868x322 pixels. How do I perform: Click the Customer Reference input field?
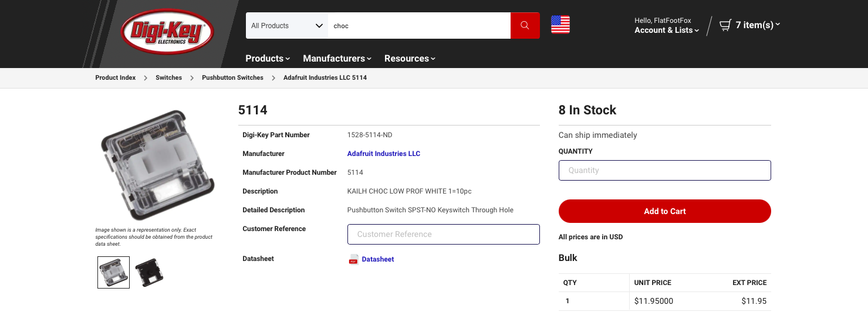coord(444,234)
